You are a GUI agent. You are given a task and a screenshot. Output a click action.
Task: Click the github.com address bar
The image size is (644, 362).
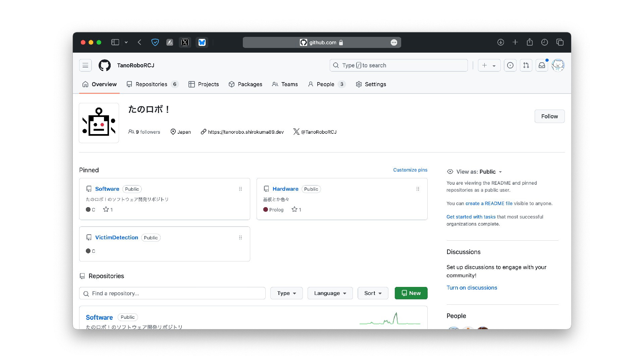pyautogui.click(x=322, y=42)
